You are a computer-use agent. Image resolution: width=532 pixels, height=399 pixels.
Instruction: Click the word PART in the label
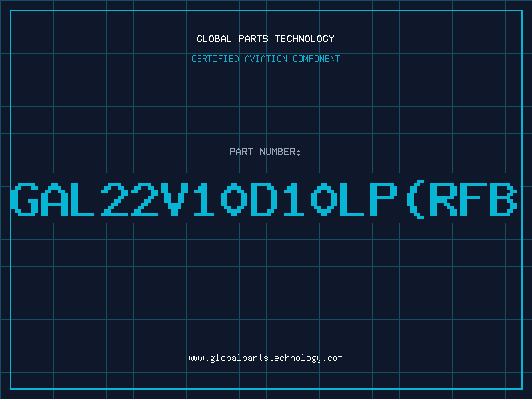[x=241, y=152]
